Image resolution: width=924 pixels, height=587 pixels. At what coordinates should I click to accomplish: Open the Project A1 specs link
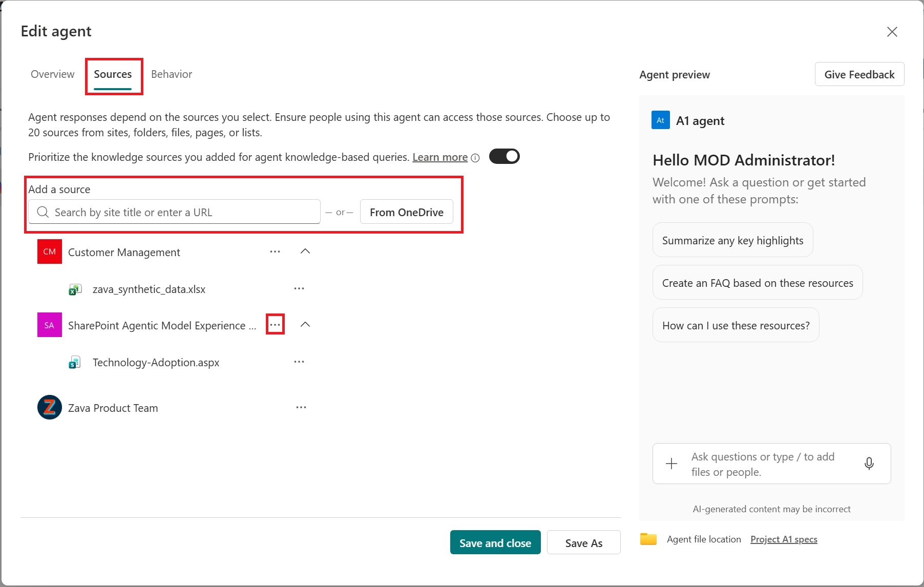pyautogui.click(x=783, y=539)
